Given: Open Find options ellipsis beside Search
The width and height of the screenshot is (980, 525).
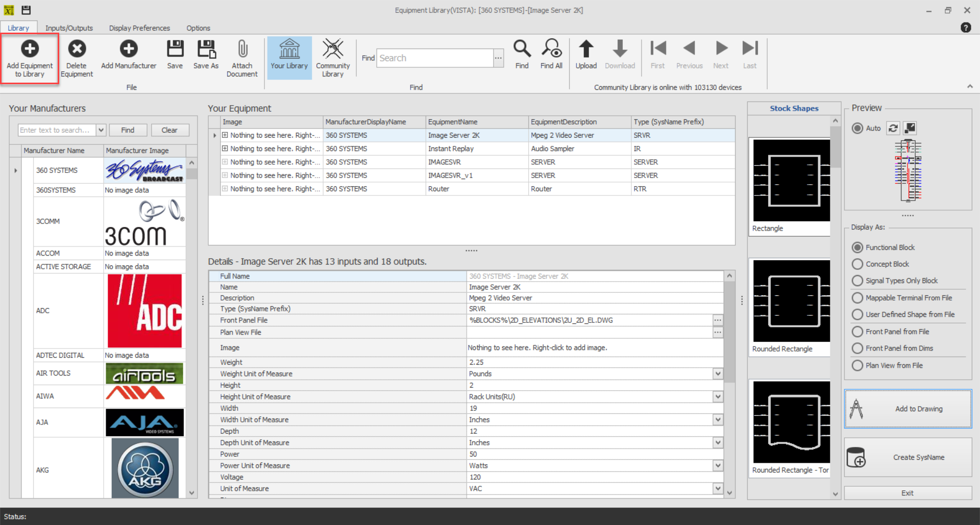Looking at the screenshot, I should click(498, 58).
